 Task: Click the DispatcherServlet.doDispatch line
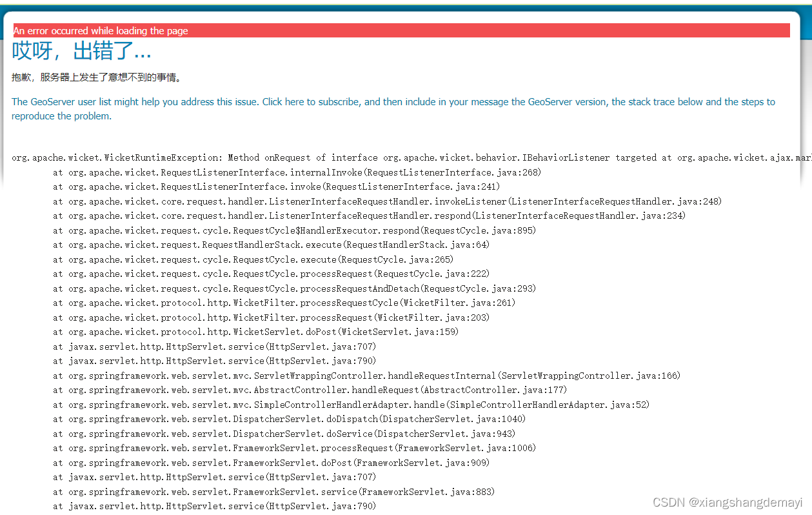[290, 419]
